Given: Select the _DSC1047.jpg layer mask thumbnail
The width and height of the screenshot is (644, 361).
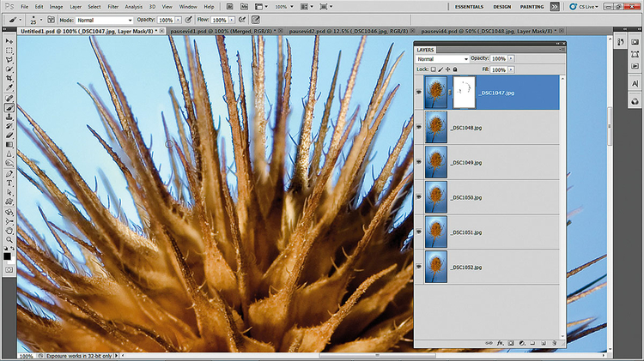Looking at the screenshot, I should tap(464, 93).
